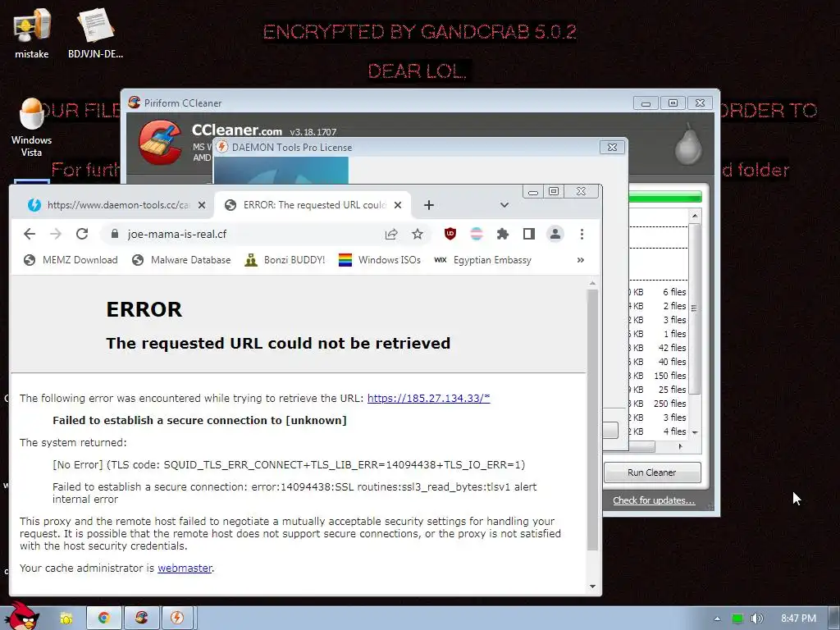Click the Piriform pear logo
840x630 pixels.
tap(688, 144)
